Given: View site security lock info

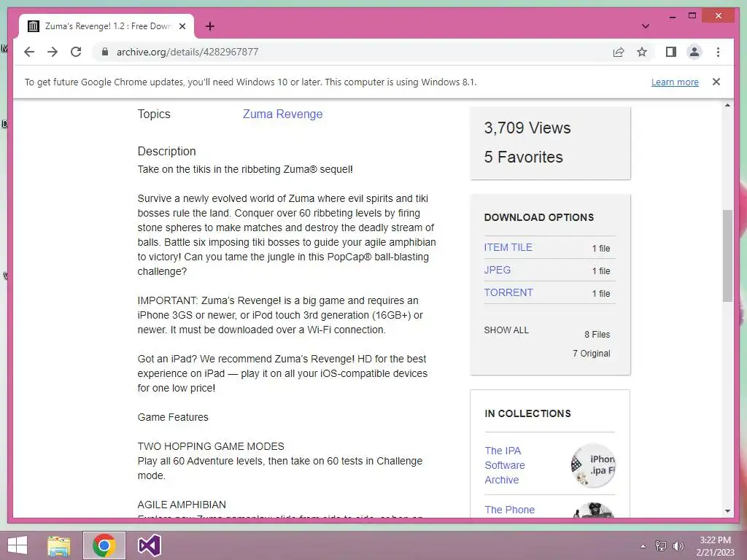Looking at the screenshot, I should click(105, 52).
